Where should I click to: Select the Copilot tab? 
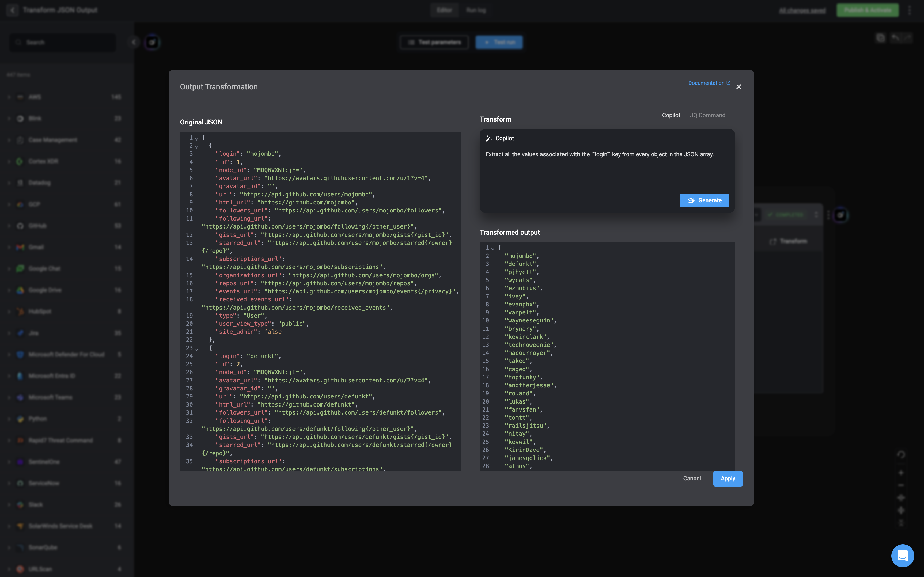(671, 115)
